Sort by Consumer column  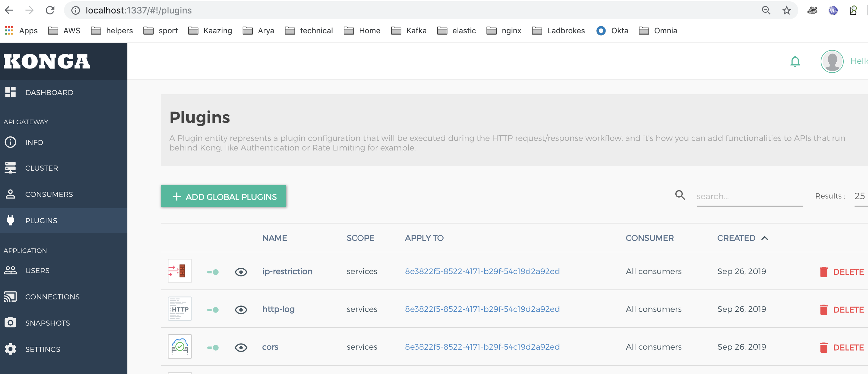point(649,238)
